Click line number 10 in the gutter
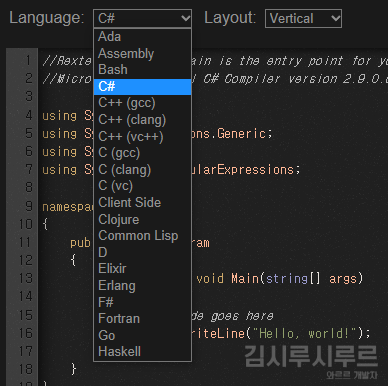388x386 pixels. click(26, 224)
